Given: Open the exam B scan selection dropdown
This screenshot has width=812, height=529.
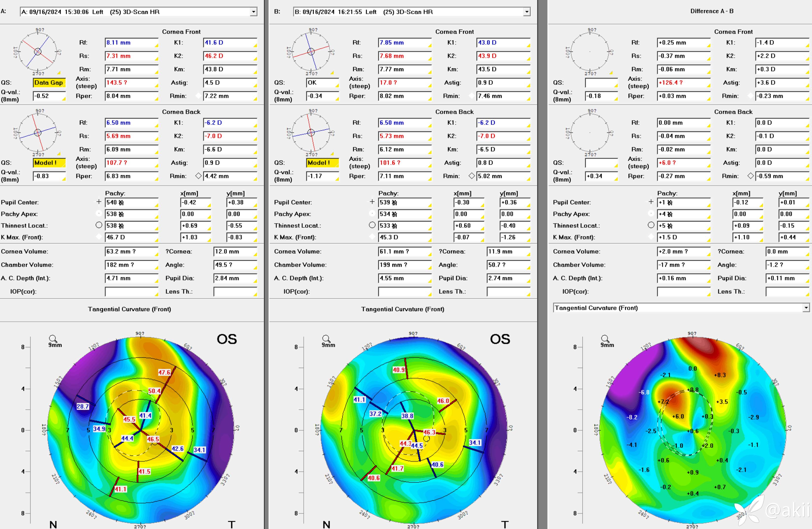Looking at the screenshot, I should tap(527, 12).
